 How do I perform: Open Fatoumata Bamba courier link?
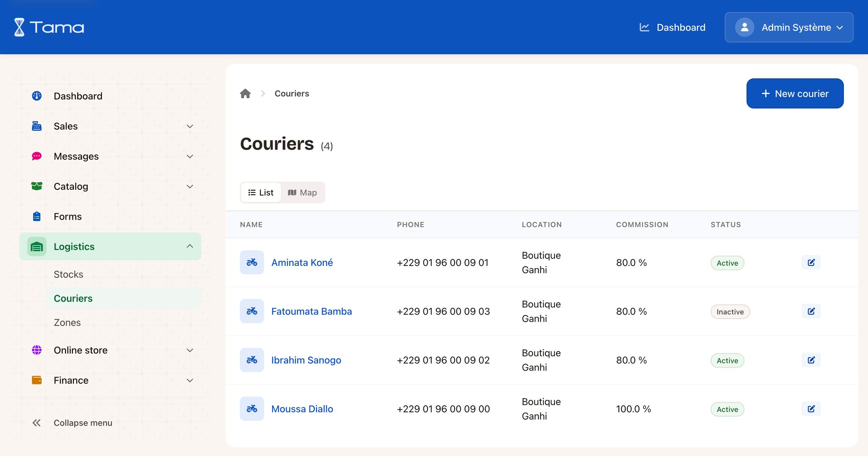pos(312,311)
